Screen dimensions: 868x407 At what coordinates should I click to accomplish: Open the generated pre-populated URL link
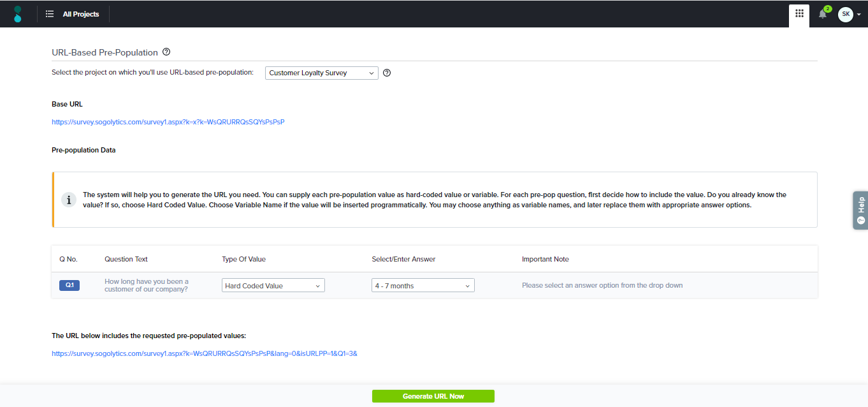coord(204,353)
